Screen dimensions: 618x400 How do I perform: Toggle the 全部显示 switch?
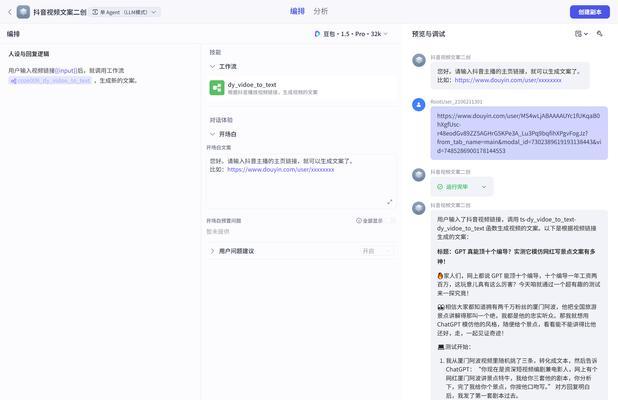coord(391,221)
